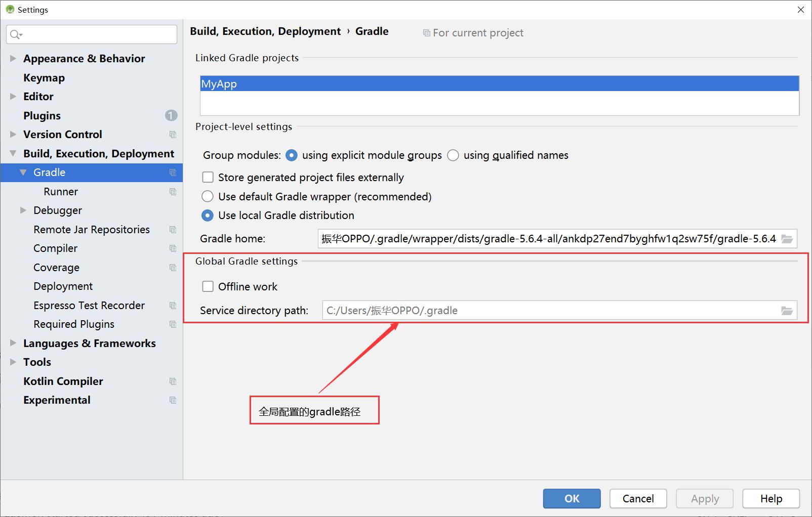This screenshot has height=517, width=812.
Task: Select Use local Gradle distribution option
Action: pyautogui.click(x=208, y=216)
